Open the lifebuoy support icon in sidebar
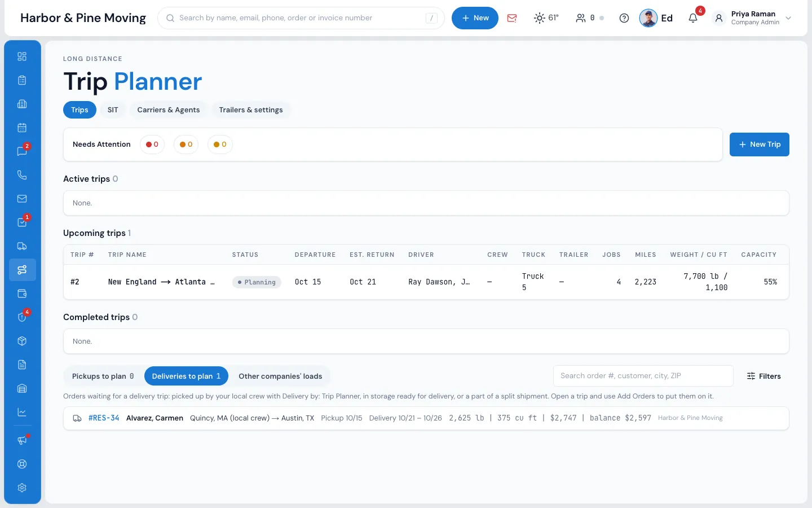This screenshot has height=508, width=812. pos(22,464)
